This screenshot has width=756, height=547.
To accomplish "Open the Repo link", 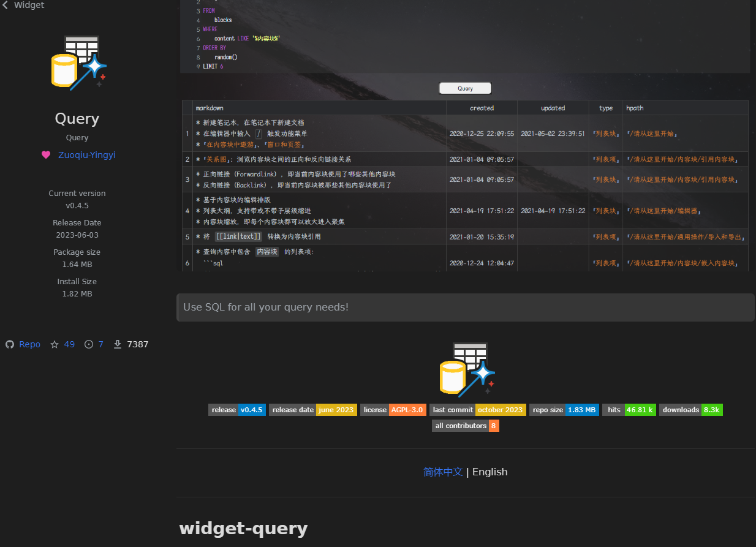I will click(x=29, y=344).
